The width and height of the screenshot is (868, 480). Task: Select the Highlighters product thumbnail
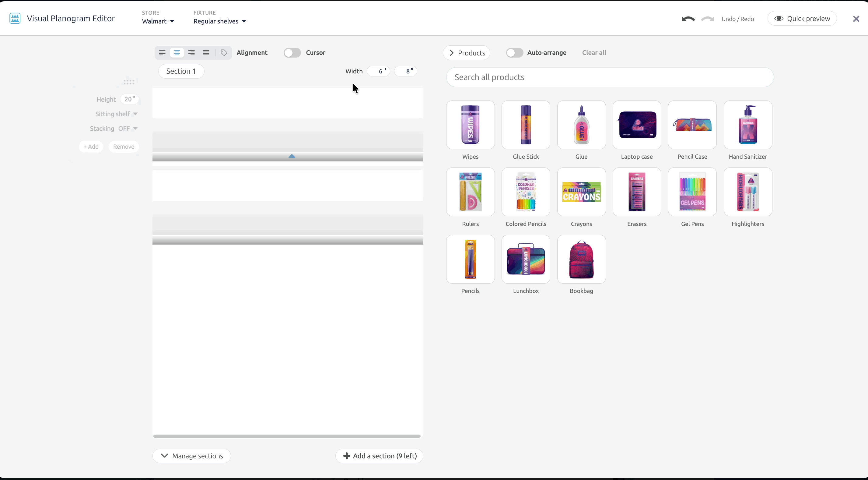(x=748, y=192)
